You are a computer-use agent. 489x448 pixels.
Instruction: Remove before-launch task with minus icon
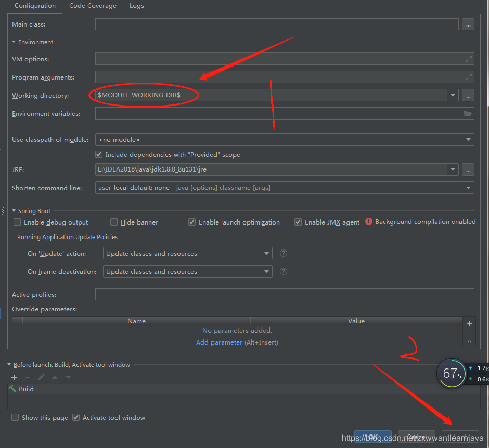pyautogui.click(x=28, y=377)
